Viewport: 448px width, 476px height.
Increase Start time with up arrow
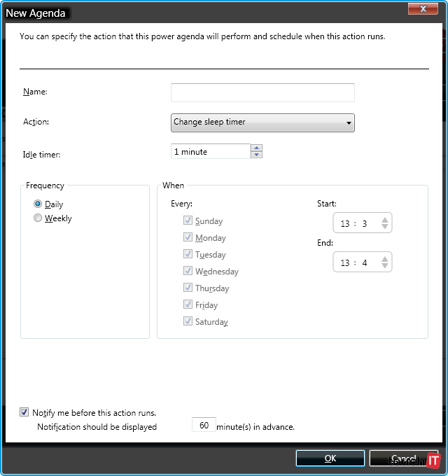pyautogui.click(x=384, y=220)
